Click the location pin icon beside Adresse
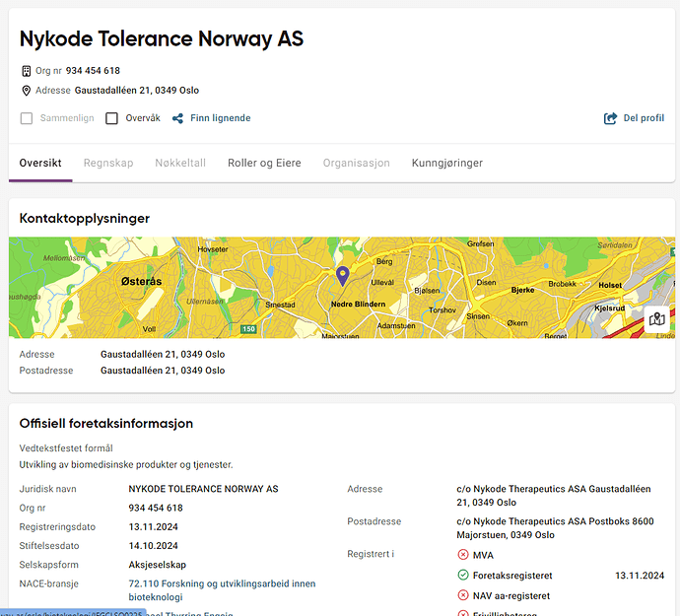680x616 pixels. (x=26, y=91)
